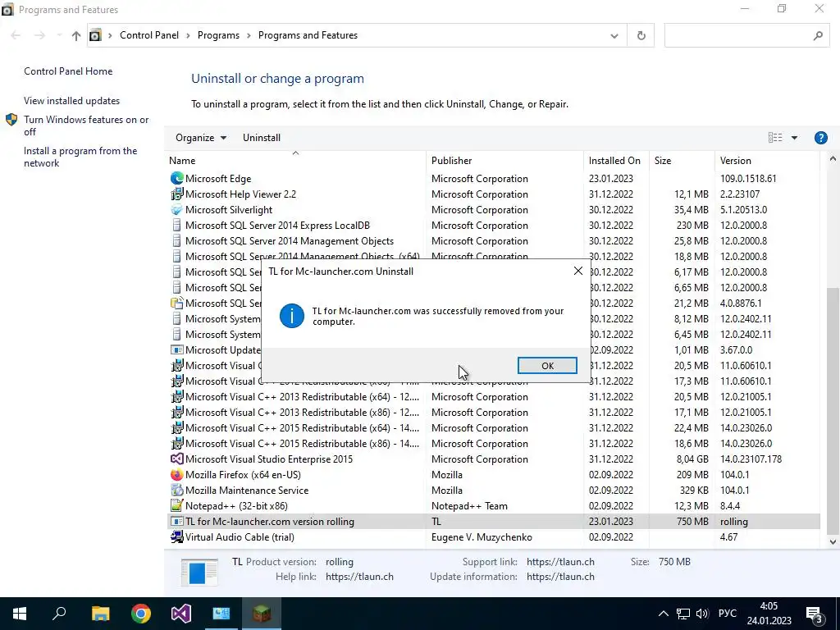Sort by Publisher column header
This screenshot has height=630, width=840.
pyautogui.click(x=505, y=160)
